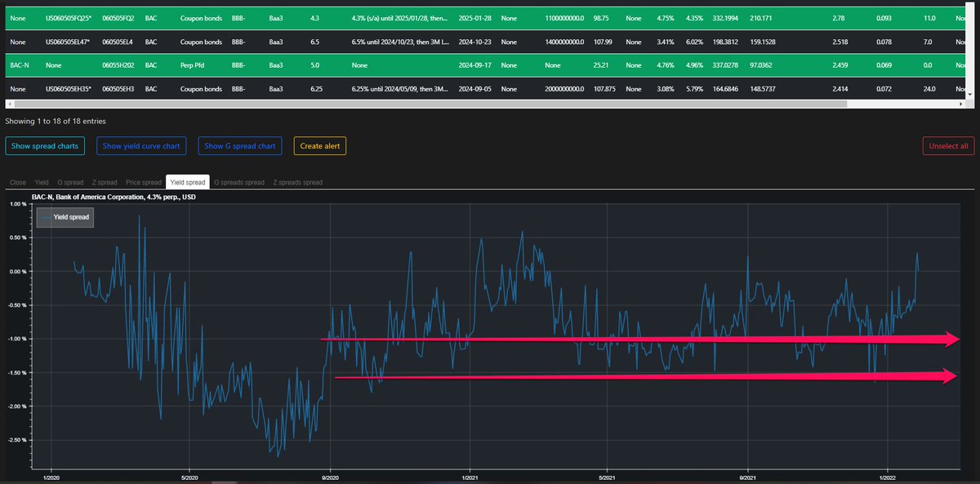Click the 5.79% yield cell
This screenshot has width=980, height=484.
(694, 87)
